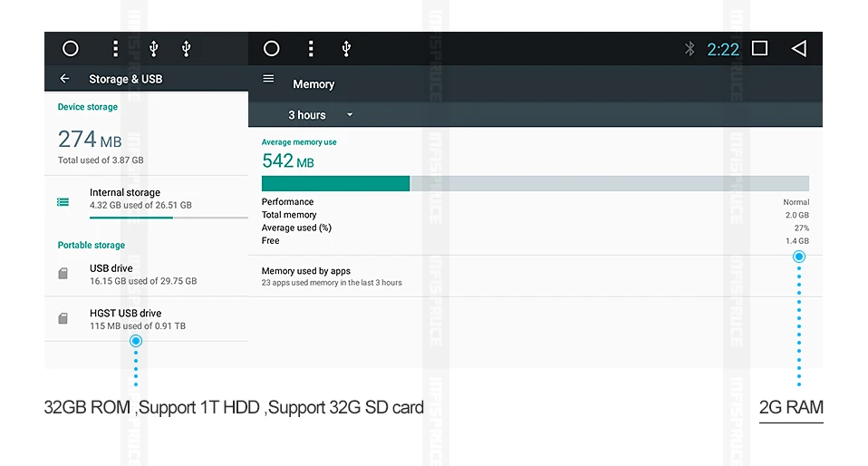Click the Internal storage usage bar
The image size is (868, 466).
click(x=169, y=218)
